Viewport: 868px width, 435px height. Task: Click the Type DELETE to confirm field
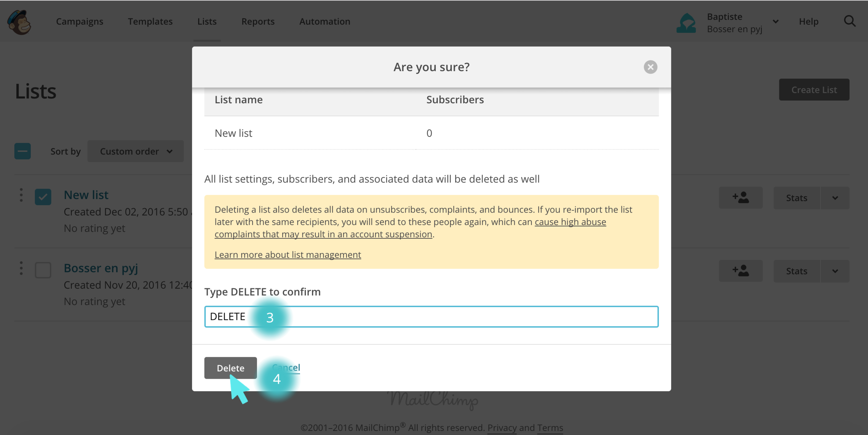click(451, 317)
